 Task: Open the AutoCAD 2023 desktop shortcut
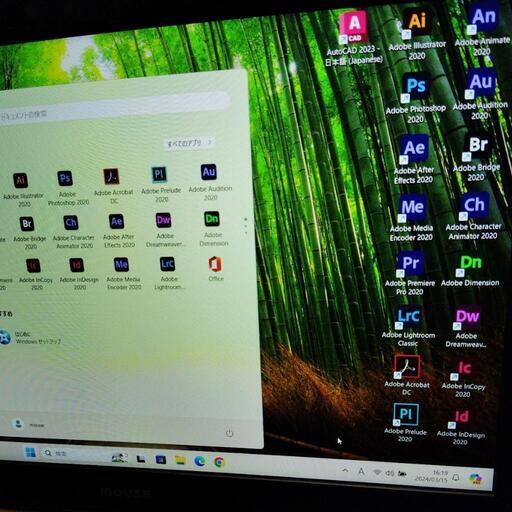[354, 39]
